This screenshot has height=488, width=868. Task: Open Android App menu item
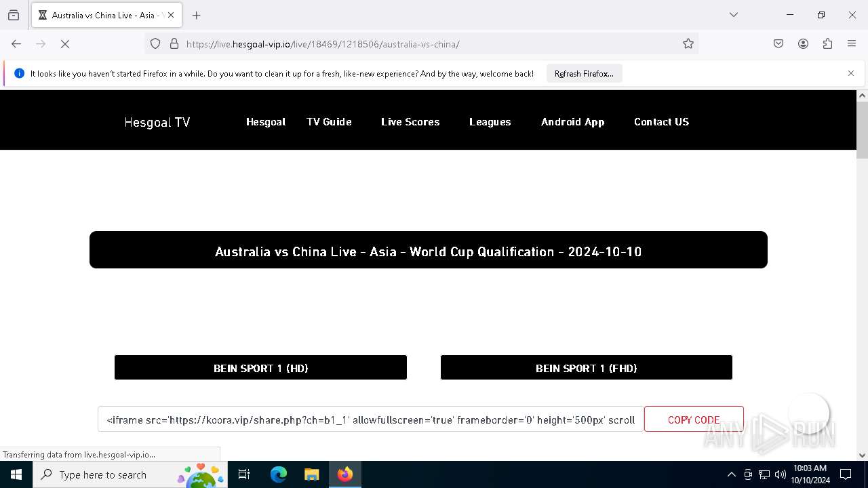pos(573,122)
